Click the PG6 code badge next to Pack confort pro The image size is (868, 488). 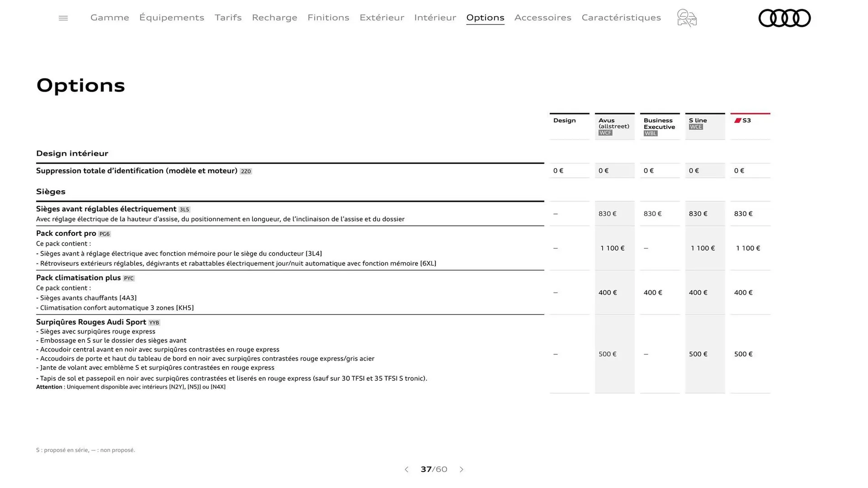(104, 234)
